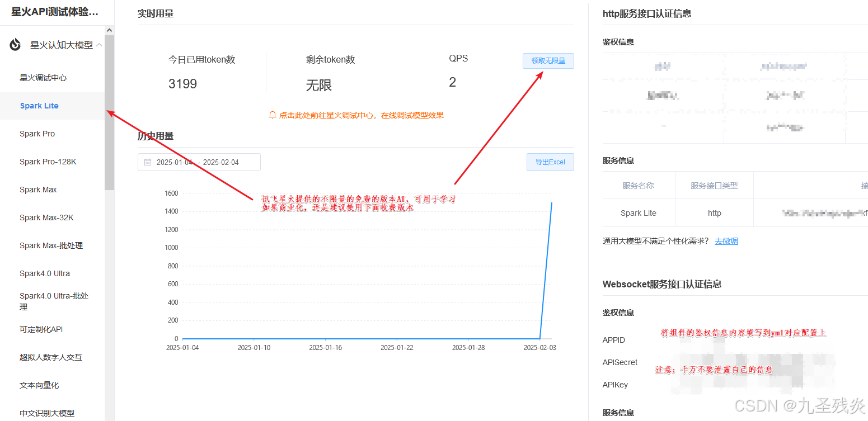Click the 历史用量 section heading
This screenshot has width=868, height=421.
coord(156,136)
